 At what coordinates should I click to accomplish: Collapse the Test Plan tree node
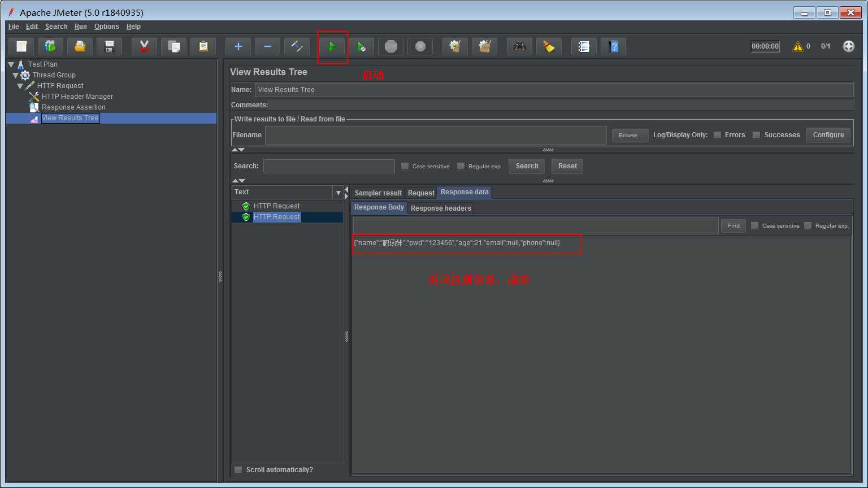tap(11, 64)
